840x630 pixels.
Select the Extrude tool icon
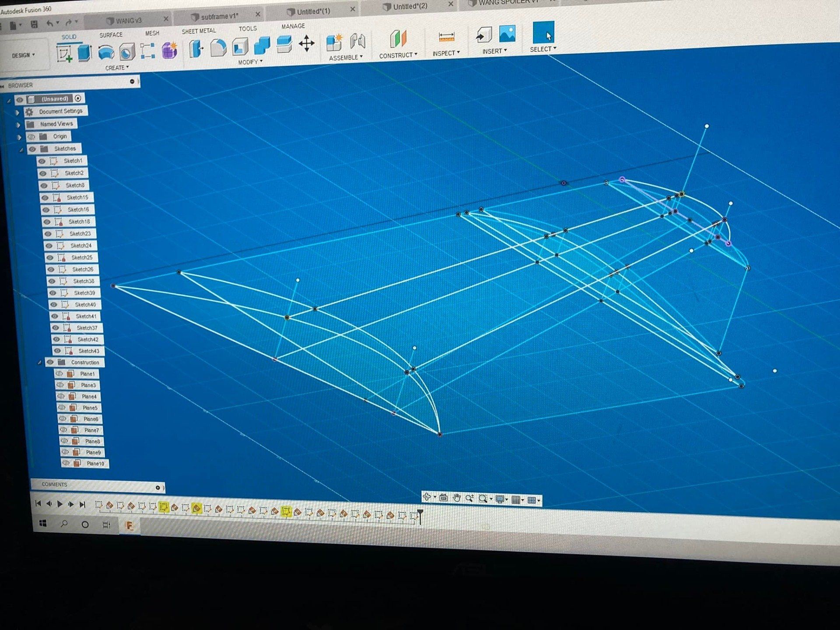click(x=84, y=53)
